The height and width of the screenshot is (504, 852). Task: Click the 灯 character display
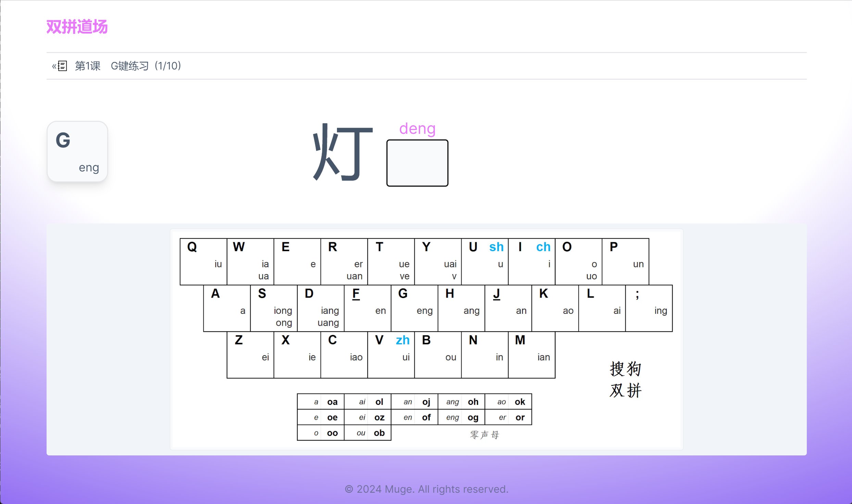(x=343, y=152)
